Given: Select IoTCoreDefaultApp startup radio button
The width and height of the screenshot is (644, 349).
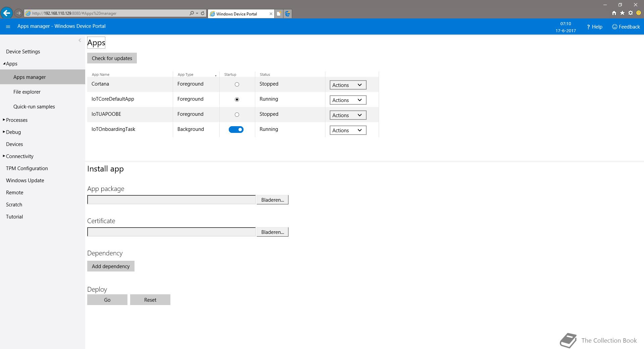Looking at the screenshot, I should (x=237, y=100).
